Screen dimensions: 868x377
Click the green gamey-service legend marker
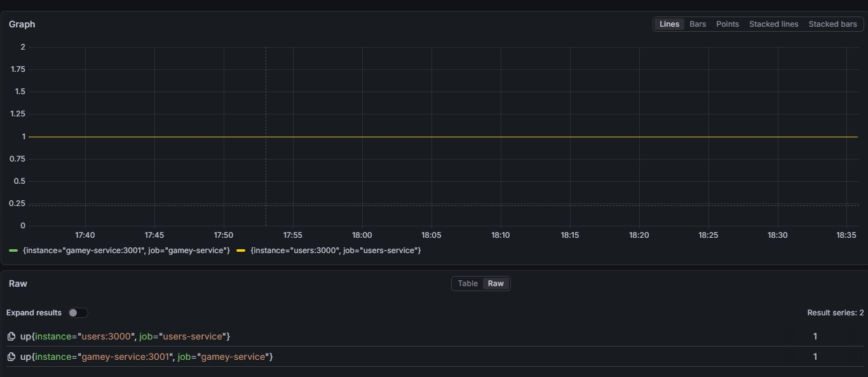tap(13, 250)
